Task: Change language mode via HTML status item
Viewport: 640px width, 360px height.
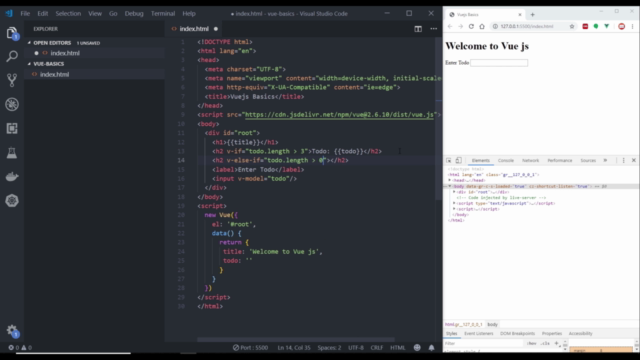Action: (x=398, y=348)
